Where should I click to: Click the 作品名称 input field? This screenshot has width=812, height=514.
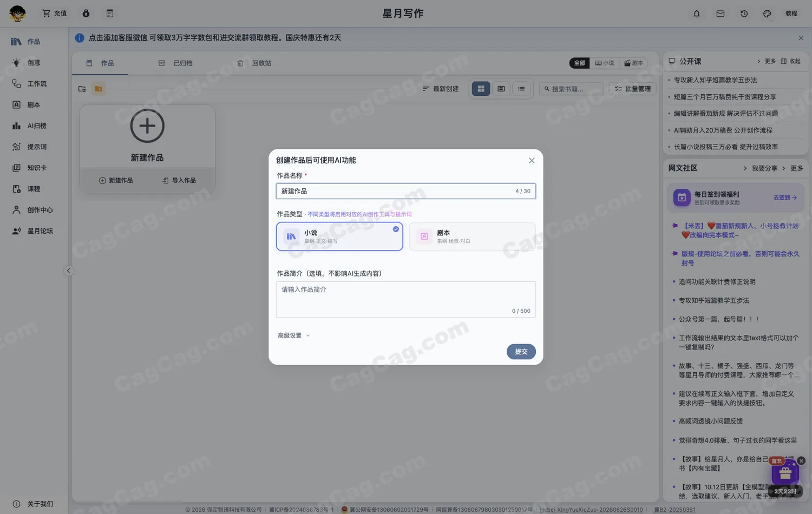(406, 191)
